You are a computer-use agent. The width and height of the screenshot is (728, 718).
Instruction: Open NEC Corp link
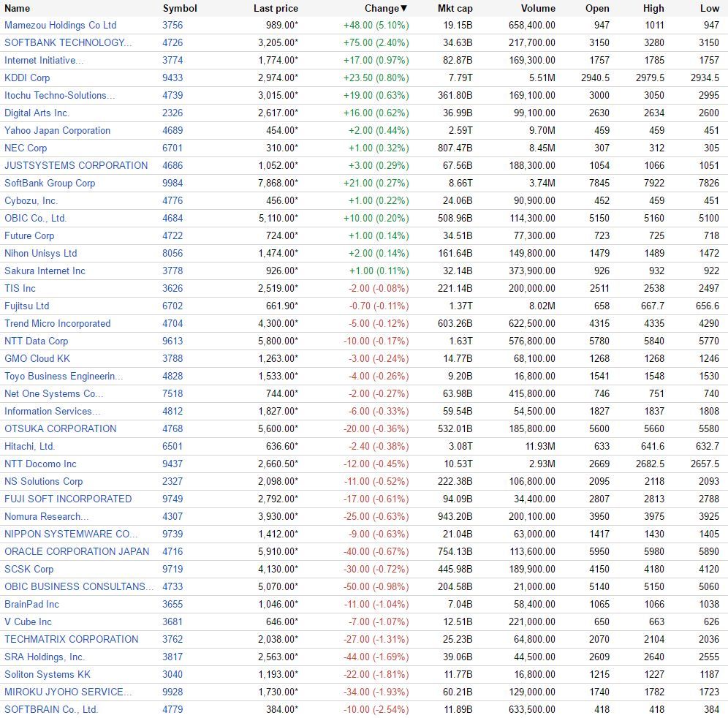pos(26,148)
